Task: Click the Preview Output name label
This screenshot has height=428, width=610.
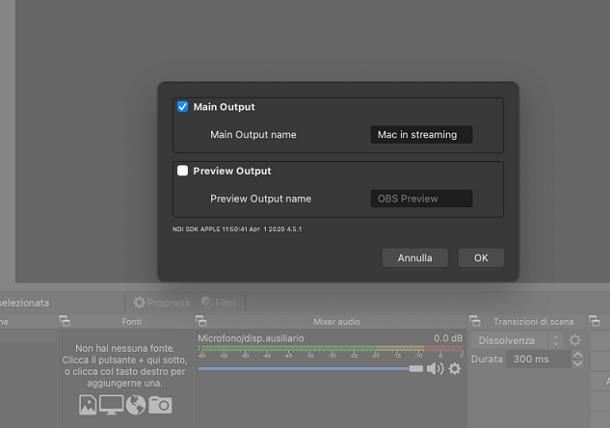Action: (x=261, y=199)
